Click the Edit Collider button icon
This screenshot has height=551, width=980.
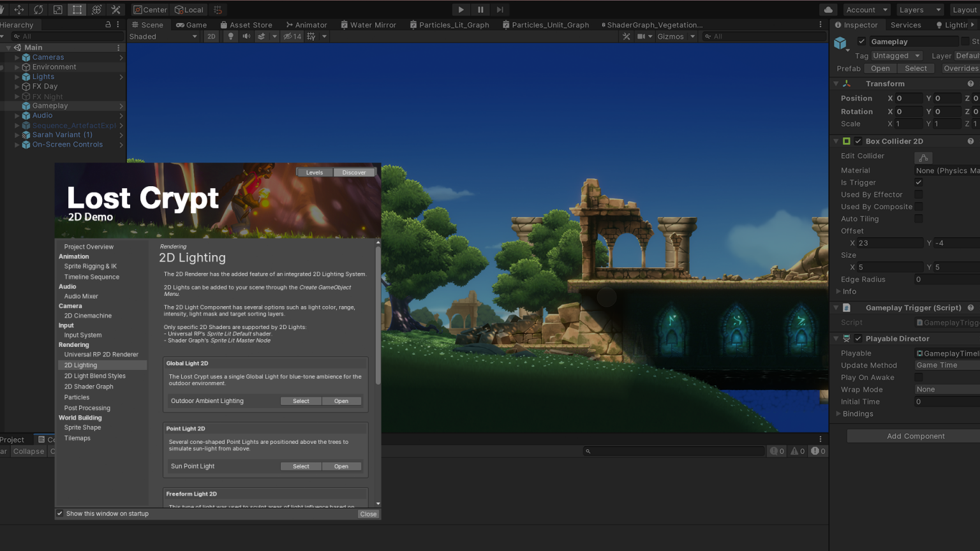click(x=923, y=157)
